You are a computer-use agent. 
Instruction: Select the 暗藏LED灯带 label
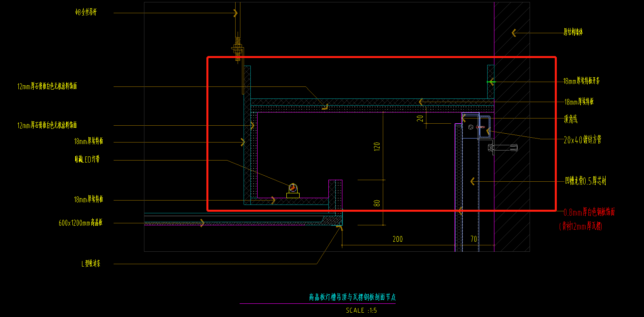87,159
